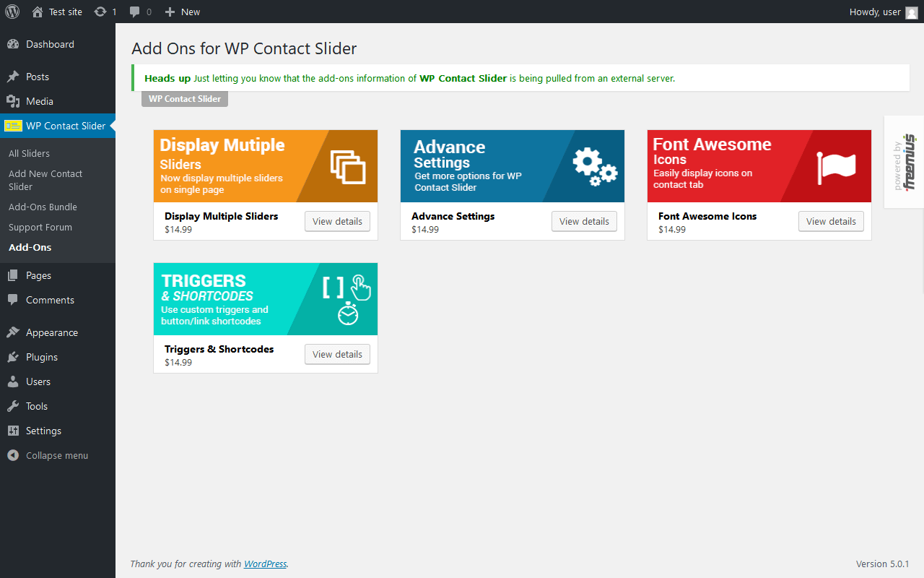Open Appearance menu
The width and height of the screenshot is (924, 578).
[x=58, y=332]
